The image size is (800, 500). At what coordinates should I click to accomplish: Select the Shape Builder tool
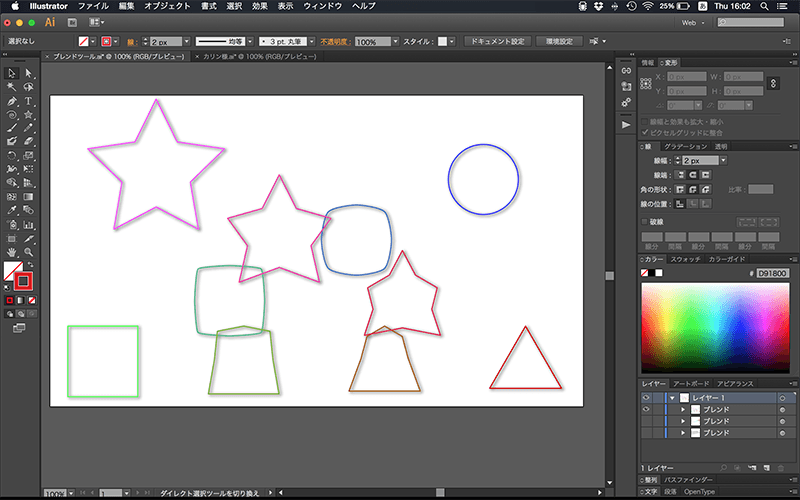(x=11, y=183)
